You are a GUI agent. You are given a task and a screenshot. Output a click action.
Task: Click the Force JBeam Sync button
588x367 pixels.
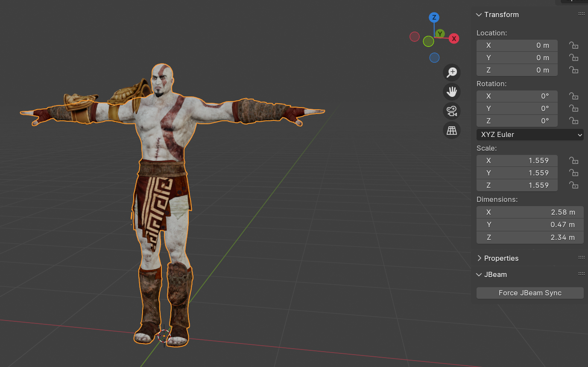530,293
